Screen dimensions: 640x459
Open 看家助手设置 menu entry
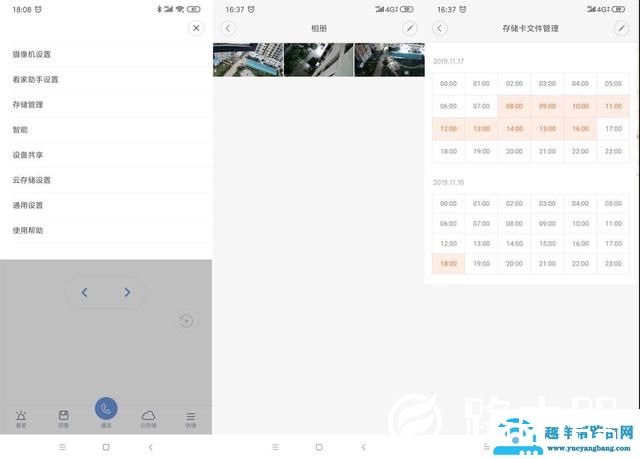click(36, 79)
